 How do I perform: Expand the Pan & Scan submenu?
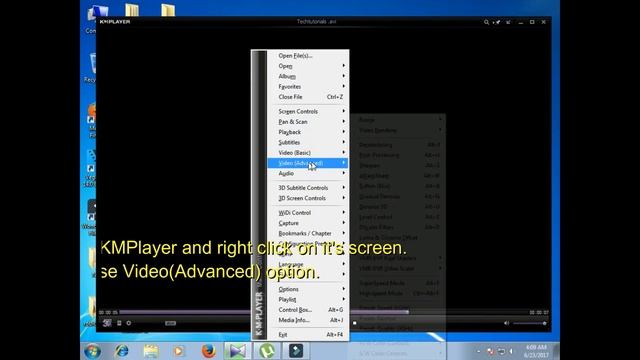point(308,122)
